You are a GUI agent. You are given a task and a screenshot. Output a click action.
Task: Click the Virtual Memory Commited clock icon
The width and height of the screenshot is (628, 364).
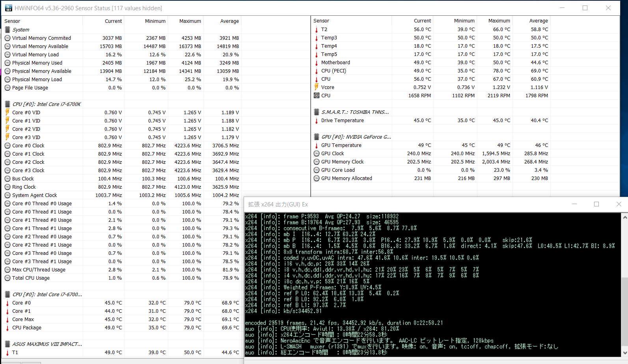[x=7, y=38]
